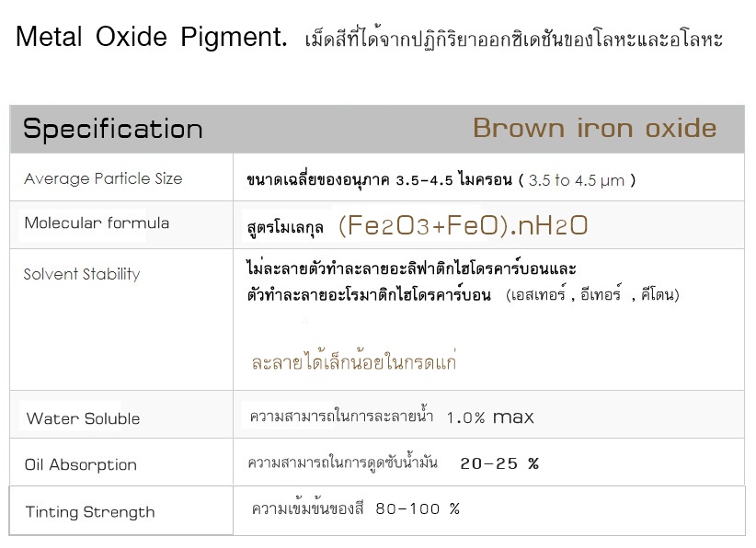Screen dimensions: 756x548
Task: Select the Tinting Strength label
Action: pyautogui.click(x=90, y=512)
